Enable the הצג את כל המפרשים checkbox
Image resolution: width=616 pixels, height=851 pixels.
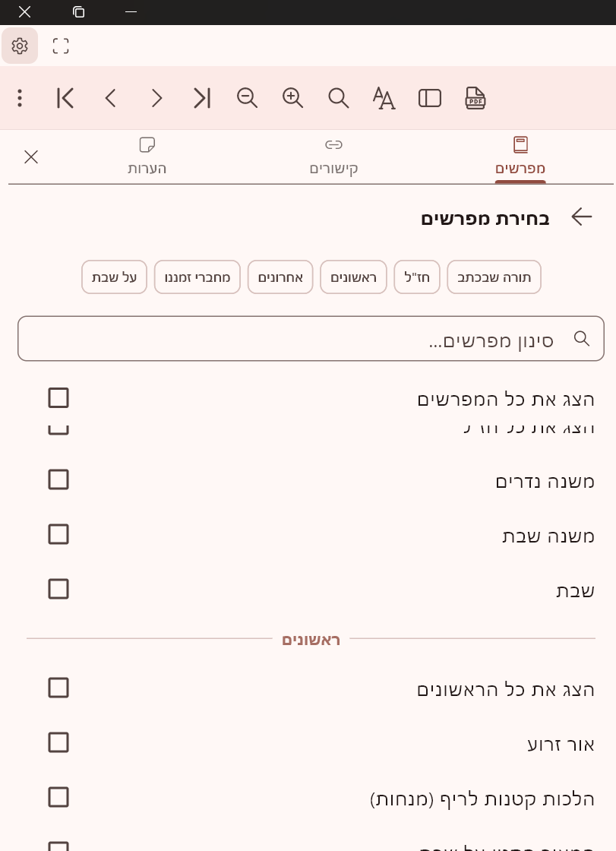58,398
